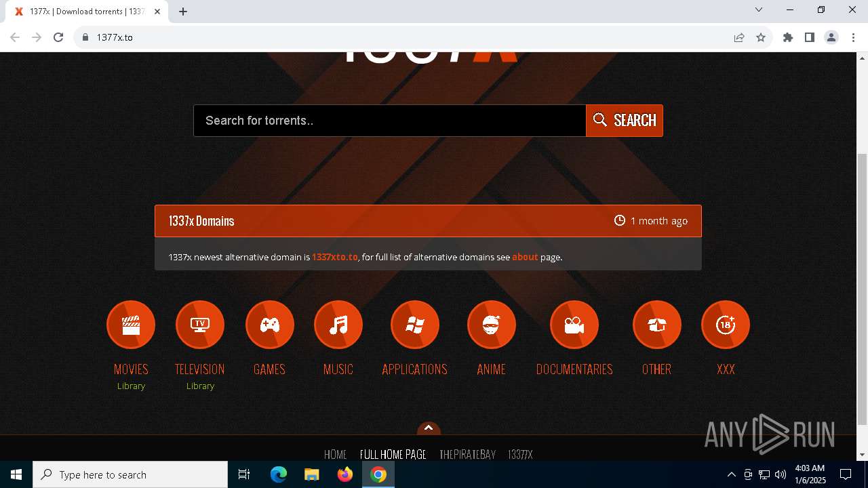Open Chrome Extensions puzzle icon

pos(788,37)
